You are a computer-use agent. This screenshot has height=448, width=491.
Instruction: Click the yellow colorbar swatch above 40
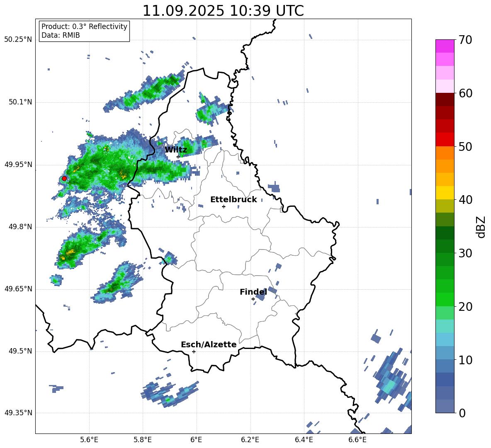(445, 193)
